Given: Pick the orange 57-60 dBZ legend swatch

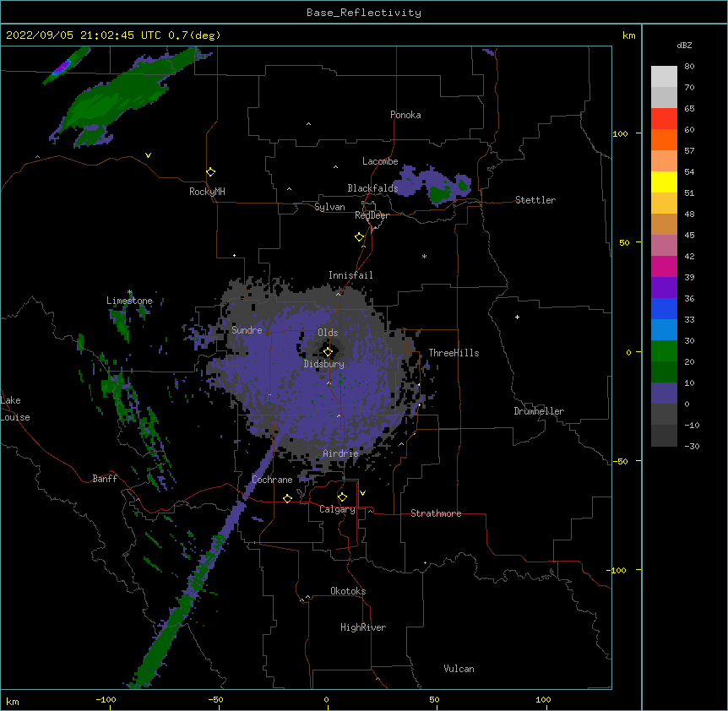Looking at the screenshot, I should (x=664, y=140).
